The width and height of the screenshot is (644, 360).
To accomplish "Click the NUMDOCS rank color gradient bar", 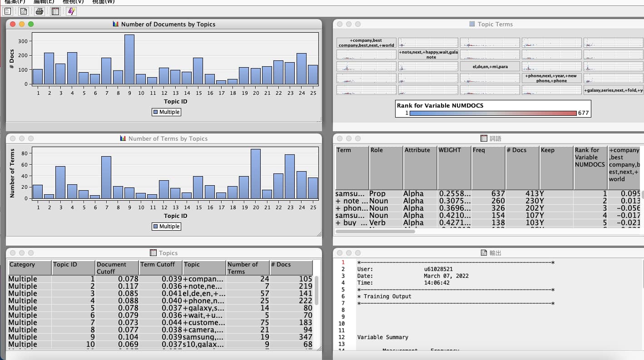I will click(x=493, y=113).
